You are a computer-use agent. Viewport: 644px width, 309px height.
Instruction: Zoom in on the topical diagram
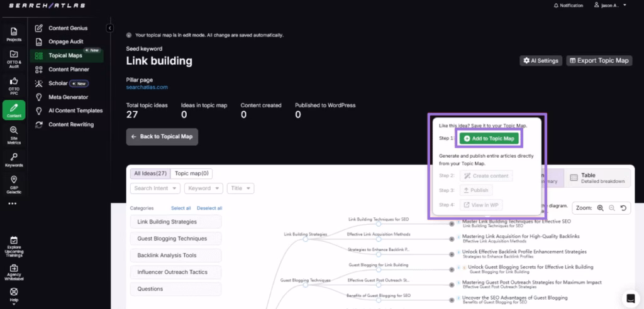600,208
